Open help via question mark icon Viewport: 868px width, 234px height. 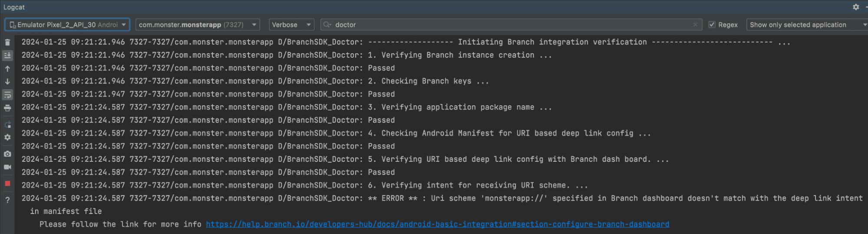[7, 200]
